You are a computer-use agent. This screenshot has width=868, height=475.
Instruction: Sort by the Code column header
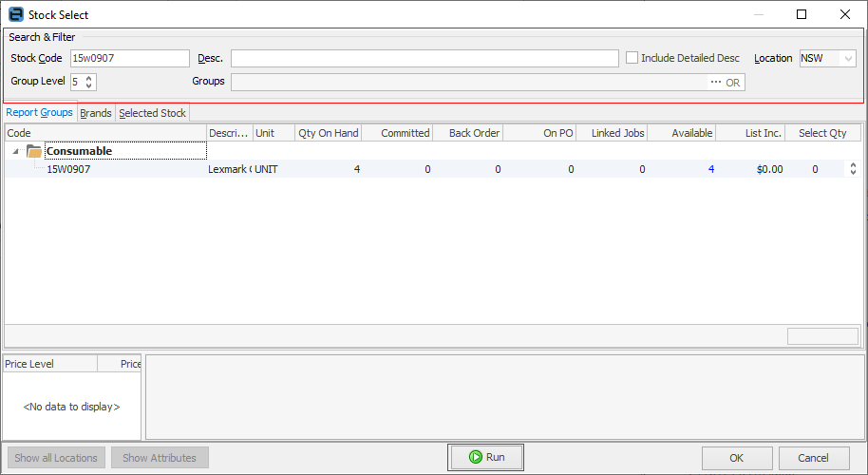click(105, 133)
